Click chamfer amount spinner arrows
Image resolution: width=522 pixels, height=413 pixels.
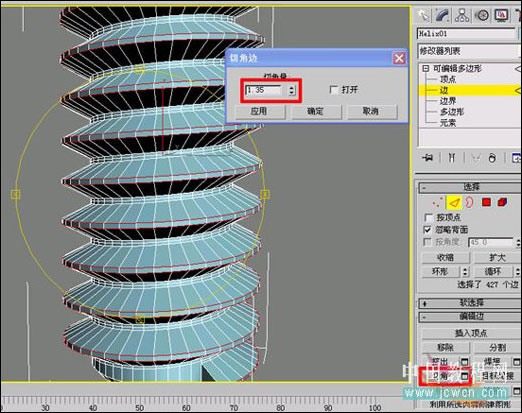(x=292, y=90)
